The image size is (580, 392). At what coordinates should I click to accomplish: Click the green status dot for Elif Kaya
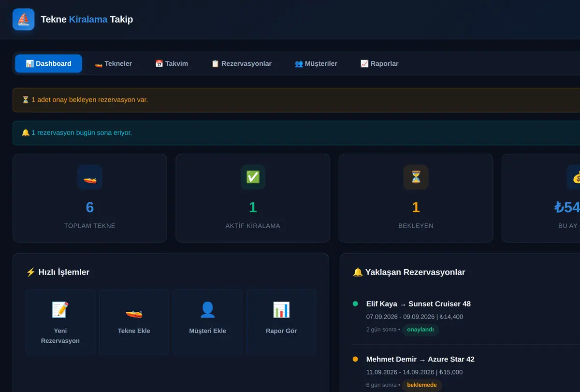pyautogui.click(x=355, y=304)
